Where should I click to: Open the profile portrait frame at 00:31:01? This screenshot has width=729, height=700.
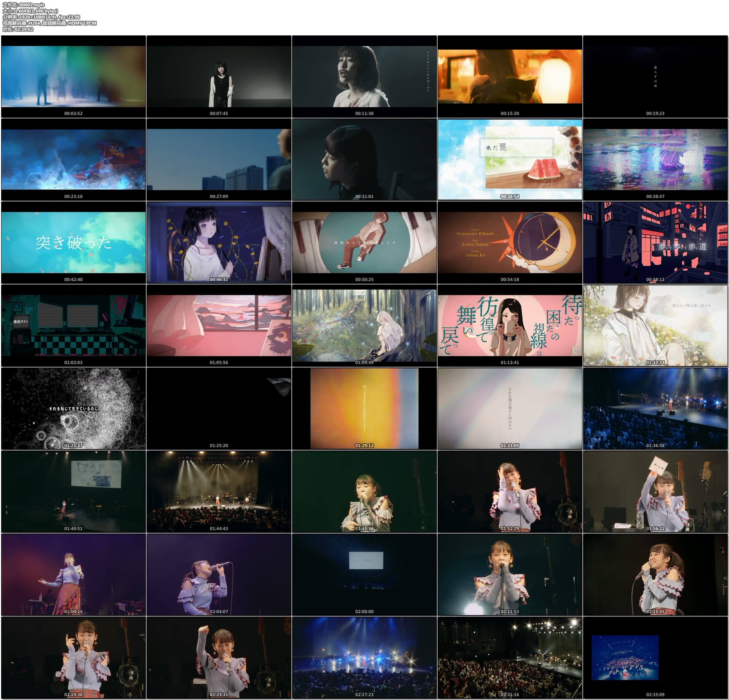pos(364,159)
